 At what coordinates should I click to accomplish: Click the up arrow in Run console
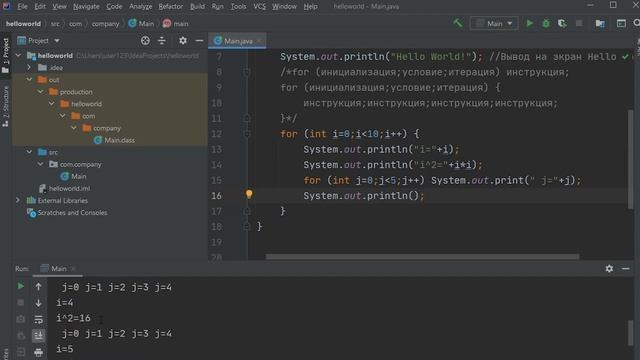[38, 287]
